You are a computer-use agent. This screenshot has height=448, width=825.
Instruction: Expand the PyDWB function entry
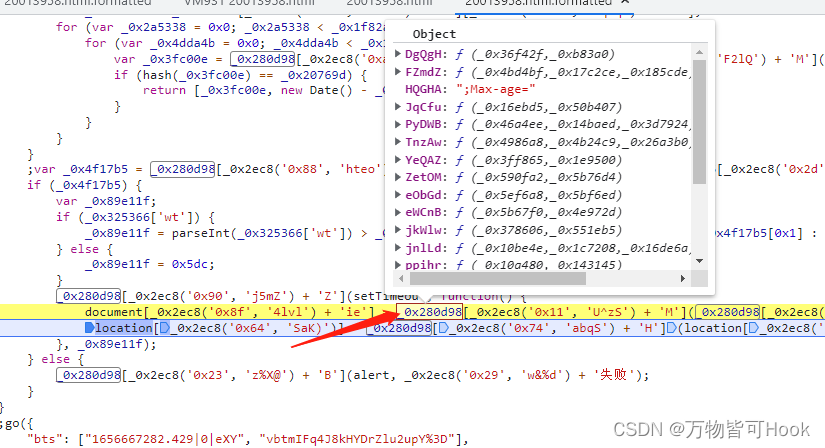[x=398, y=124]
